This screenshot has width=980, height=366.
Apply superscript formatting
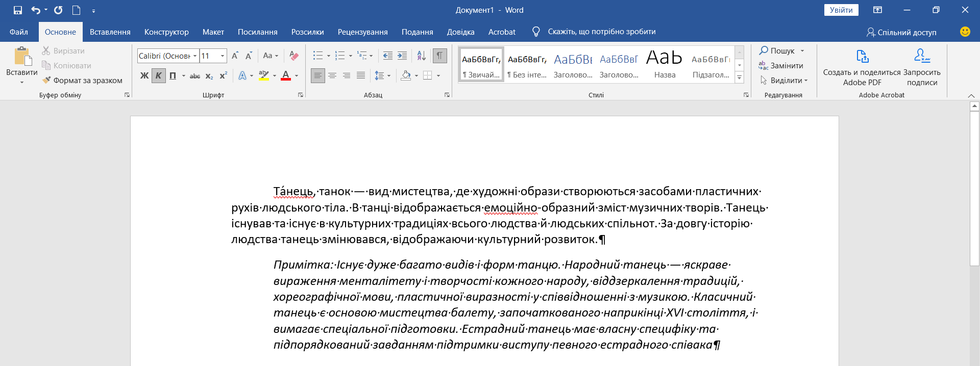(x=223, y=76)
